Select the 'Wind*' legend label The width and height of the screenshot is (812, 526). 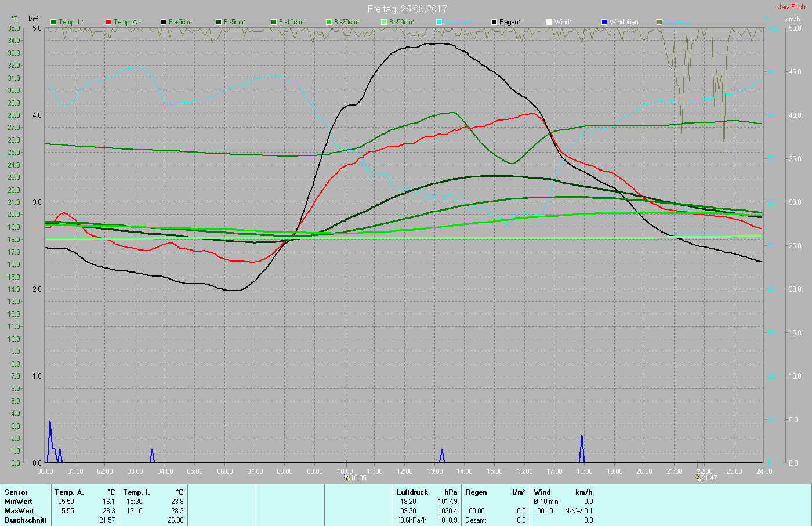click(x=563, y=22)
